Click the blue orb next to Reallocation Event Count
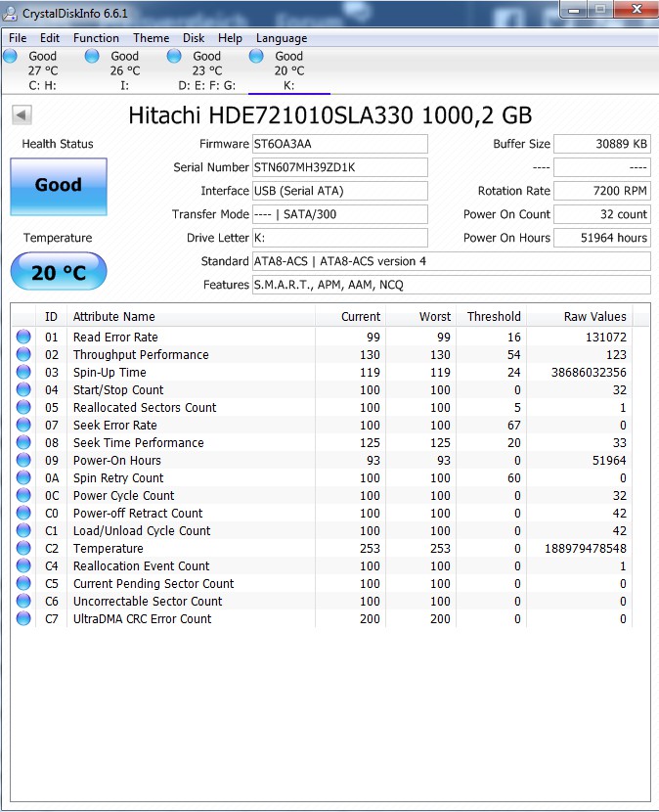The height and width of the screenshot is (812, 659). click(23, 565)
